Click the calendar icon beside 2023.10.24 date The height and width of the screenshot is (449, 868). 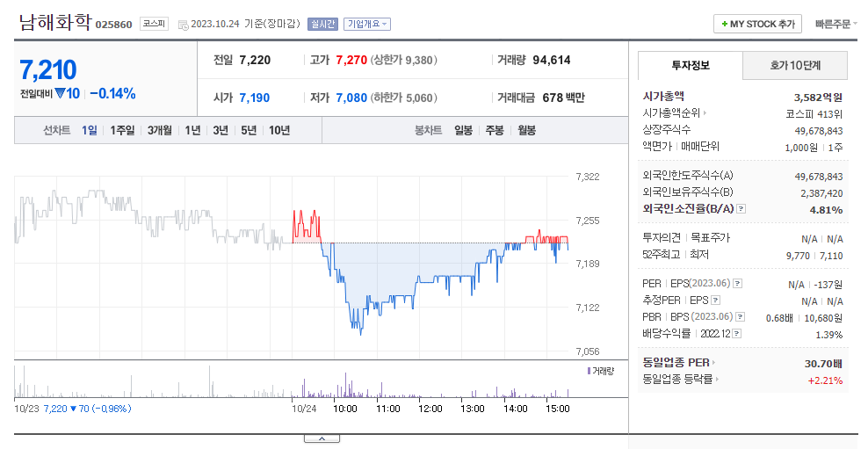(184, 25)
